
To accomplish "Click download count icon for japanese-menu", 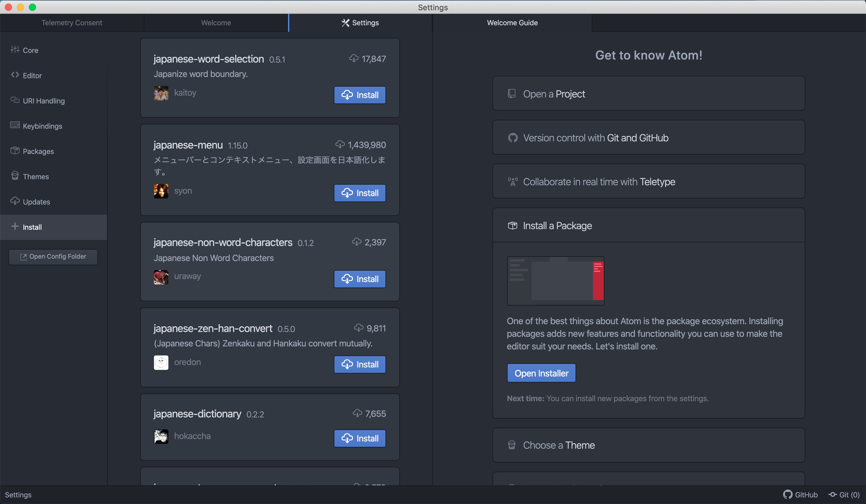I will point(340,144).
